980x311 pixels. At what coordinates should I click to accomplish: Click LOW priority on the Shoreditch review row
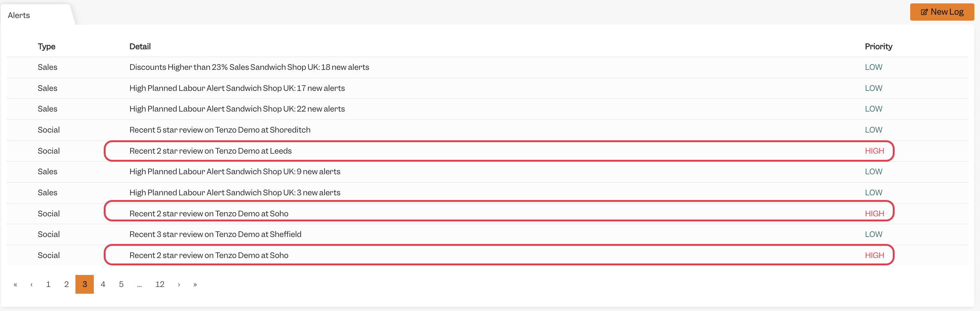[873, 130]
